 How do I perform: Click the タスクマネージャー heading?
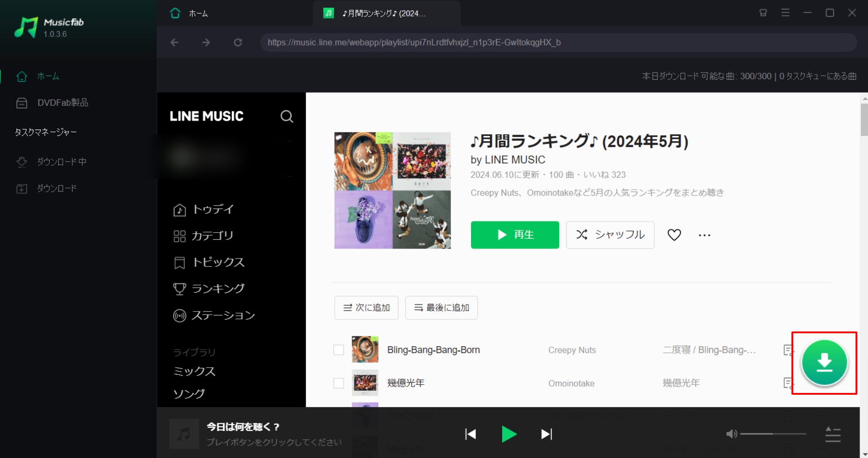click(x=46, y=132)
